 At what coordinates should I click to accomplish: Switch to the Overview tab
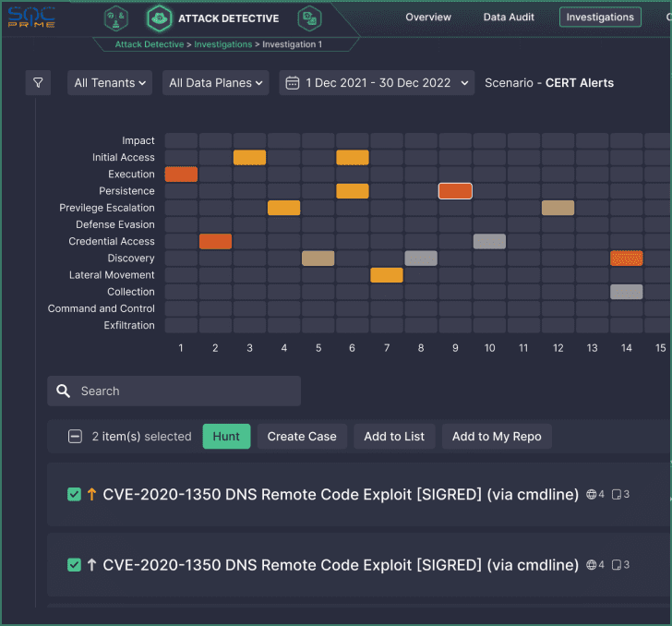point(428,18)
